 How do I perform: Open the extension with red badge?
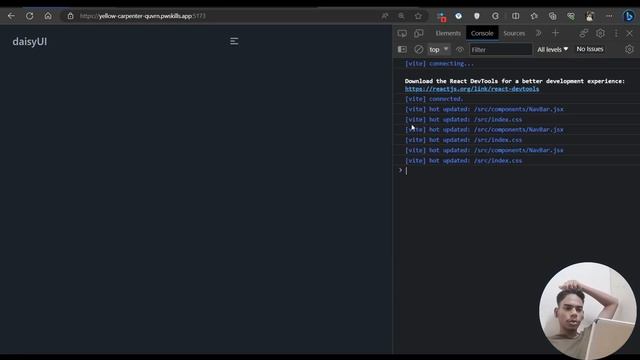[441, 16]
